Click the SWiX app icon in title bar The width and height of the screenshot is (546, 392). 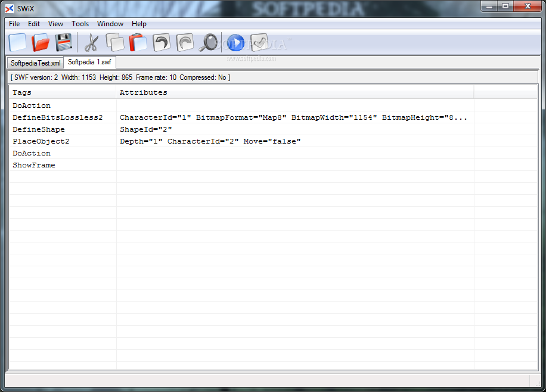(x=10, y=8)
